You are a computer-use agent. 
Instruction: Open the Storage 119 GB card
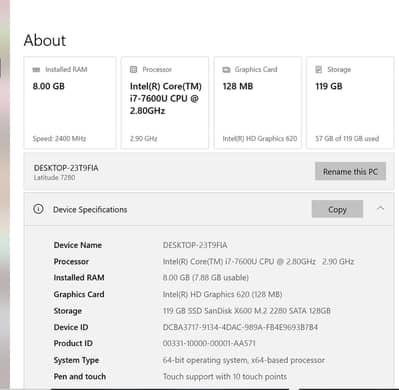coord(350,102)
